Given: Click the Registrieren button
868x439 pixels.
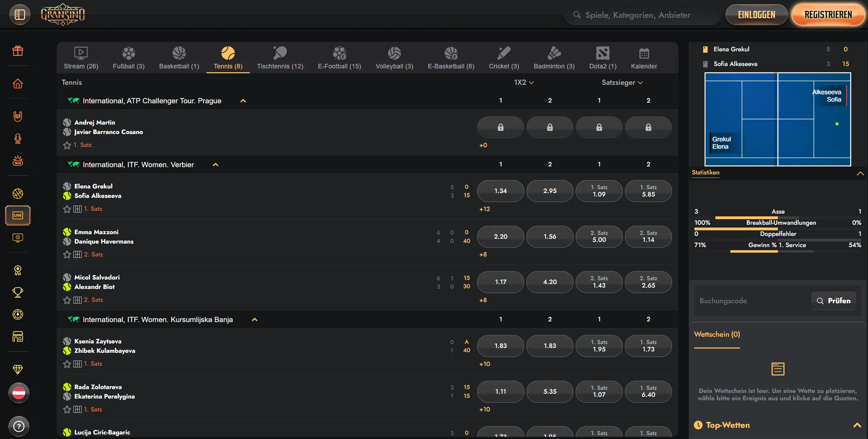Looking at the screenshot, I should pyautogui.click(x=828, y=15).
